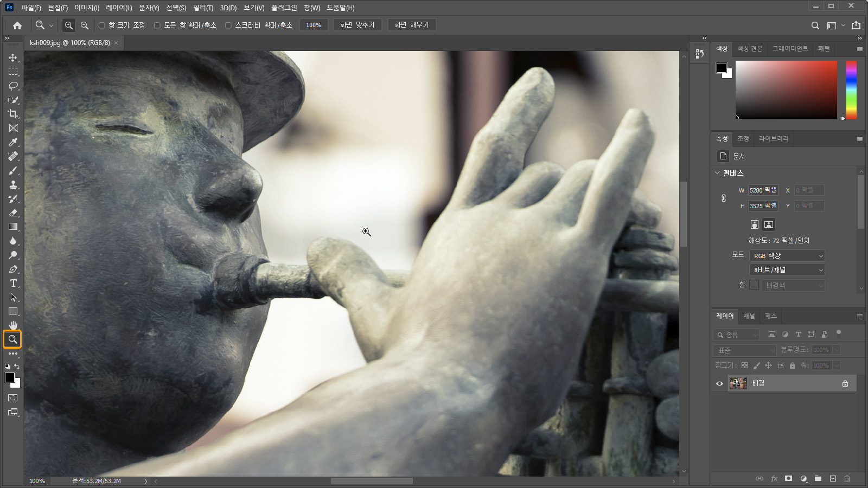Hide the 배경 layer eye icon
Screen dimensions: 868x488
click(x=719, y=383)
